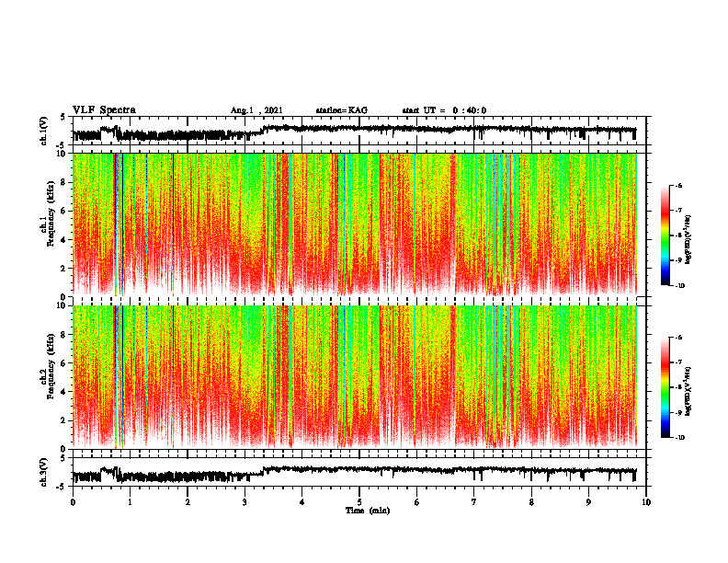Click the '2' kHz tick of ch.2 spectrogram
Viewport: 728px width, 563px height.
pos(64,420)
